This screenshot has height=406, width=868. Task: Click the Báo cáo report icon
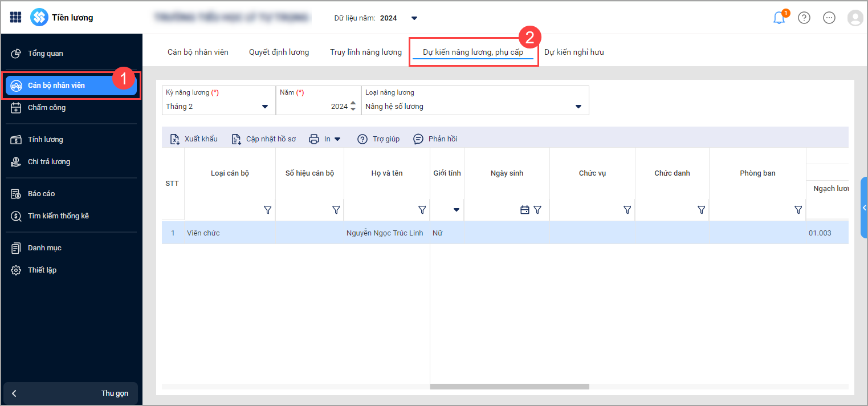17,194
